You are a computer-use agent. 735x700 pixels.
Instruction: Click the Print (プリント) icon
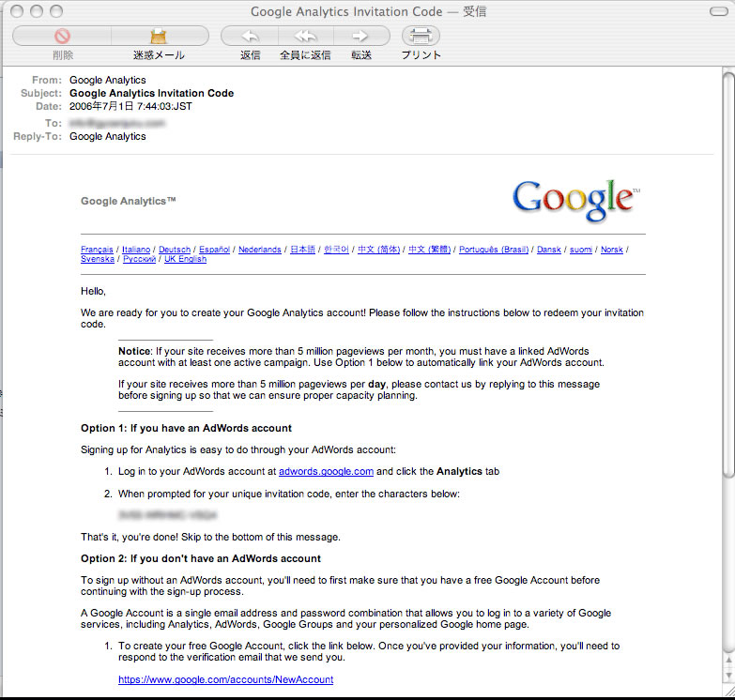421,37
